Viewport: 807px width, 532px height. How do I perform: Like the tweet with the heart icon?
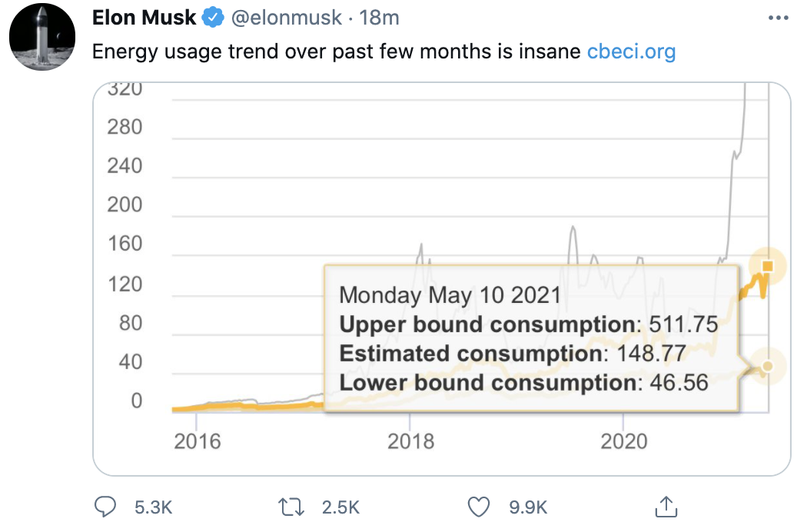tap(479, 507)
